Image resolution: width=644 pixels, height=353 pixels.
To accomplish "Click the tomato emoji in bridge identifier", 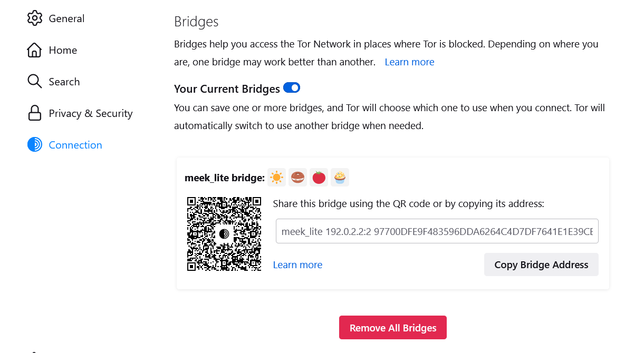I will click(319, 178).
